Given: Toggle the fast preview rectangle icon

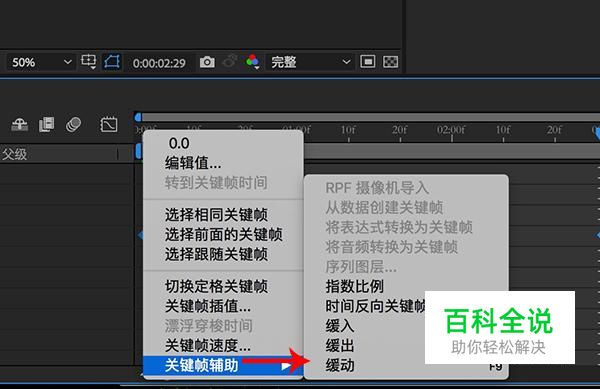Looking at the screenshot, I should click(367, 62).
